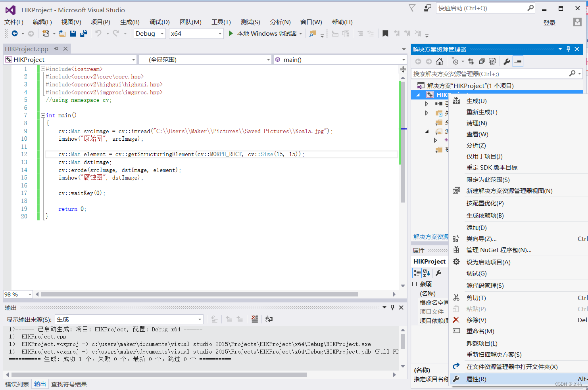Open the 调试(D) menu
The width and height of the screenshot is (588, 390).
tap(159, 22)
